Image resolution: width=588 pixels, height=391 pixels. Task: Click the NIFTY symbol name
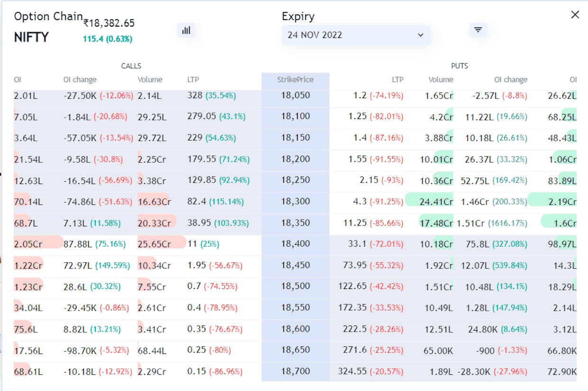point(31,37)
